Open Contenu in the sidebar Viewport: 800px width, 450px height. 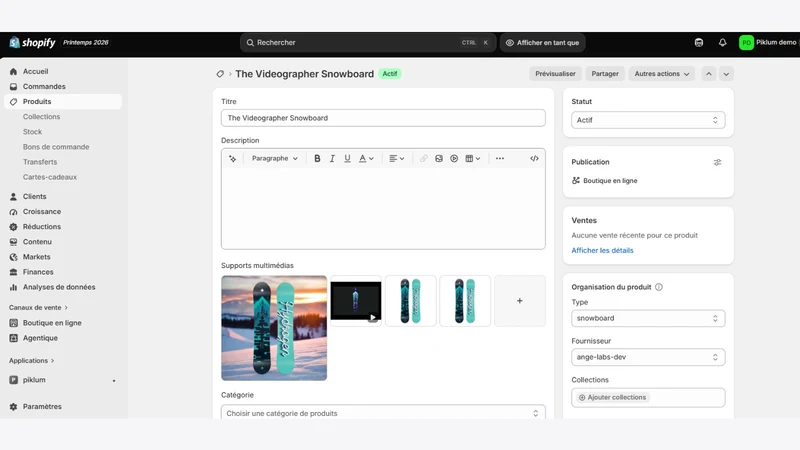37,242
